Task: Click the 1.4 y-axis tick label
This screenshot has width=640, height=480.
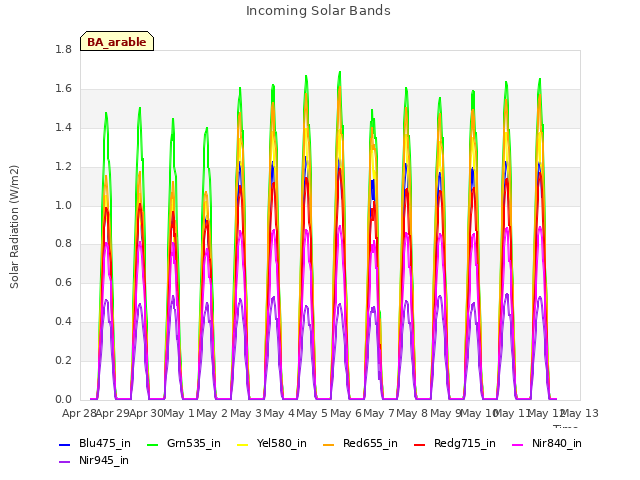Action: [63, 127]
